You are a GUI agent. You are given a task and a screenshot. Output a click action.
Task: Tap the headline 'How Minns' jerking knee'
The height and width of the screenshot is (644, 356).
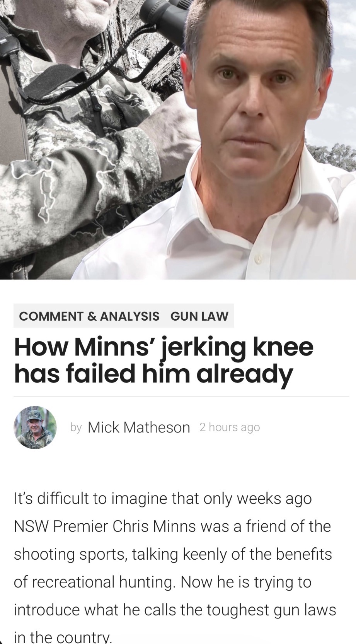(164, 348)
